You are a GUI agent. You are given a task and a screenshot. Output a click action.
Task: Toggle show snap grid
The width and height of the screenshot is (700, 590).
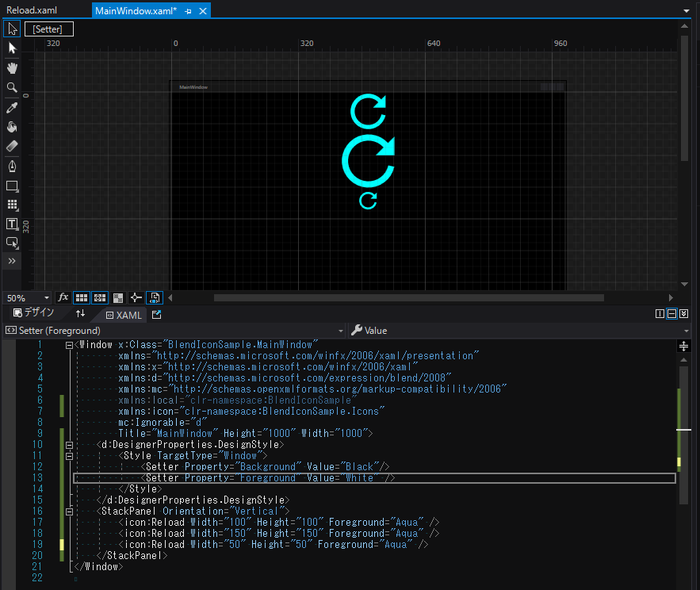81,297
